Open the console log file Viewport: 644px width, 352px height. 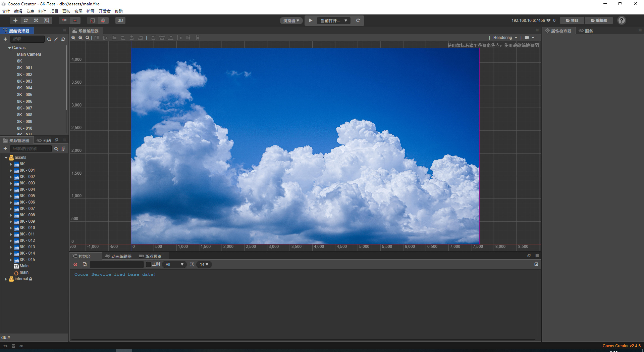[x=85, y=265]
